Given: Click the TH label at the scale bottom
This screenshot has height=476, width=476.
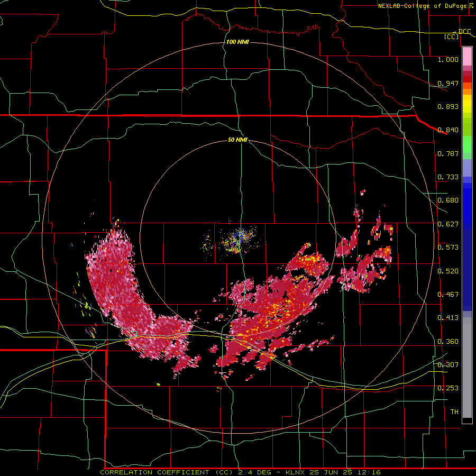Looking at the screenshot, I should click(454, 412).
